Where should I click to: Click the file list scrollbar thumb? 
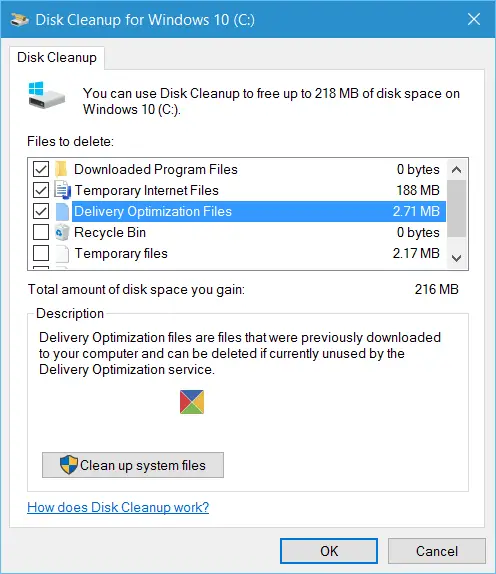[x=456, y=209]
